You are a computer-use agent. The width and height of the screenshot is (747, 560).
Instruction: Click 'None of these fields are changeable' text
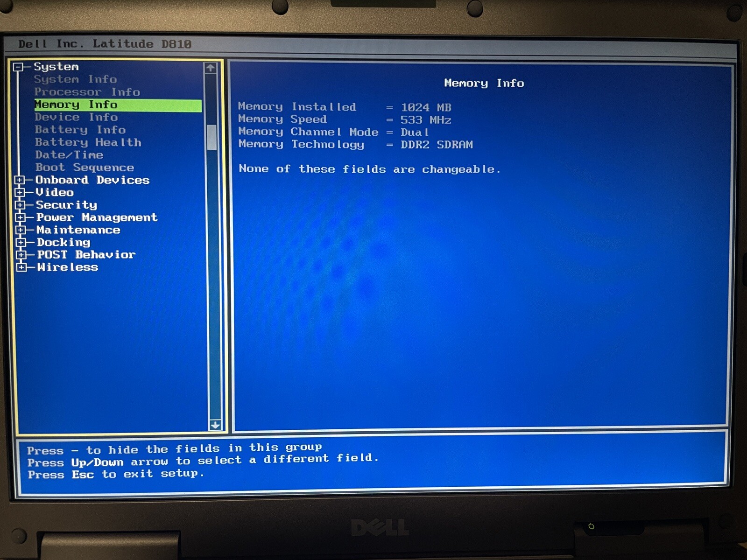[369, 169]
